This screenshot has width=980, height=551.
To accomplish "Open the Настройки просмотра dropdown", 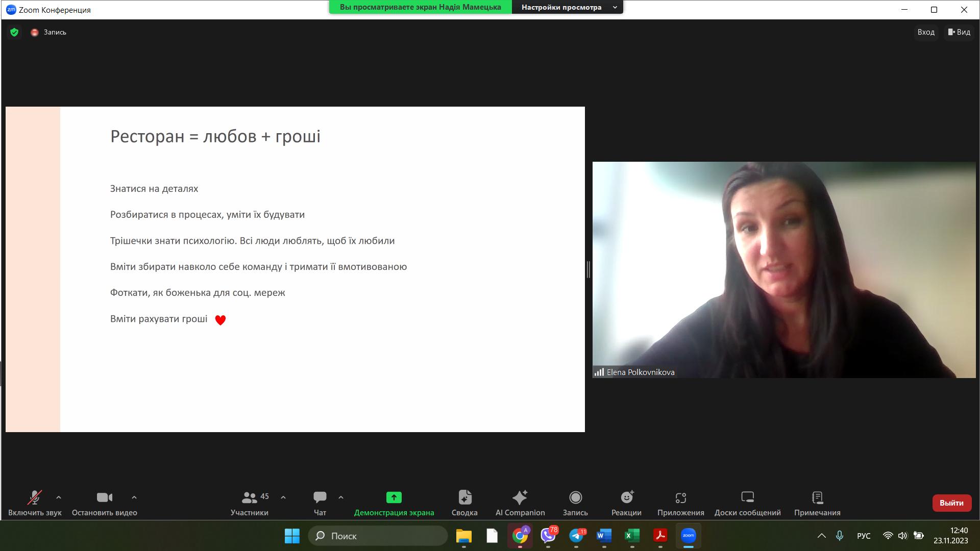I will click(567, 7).
